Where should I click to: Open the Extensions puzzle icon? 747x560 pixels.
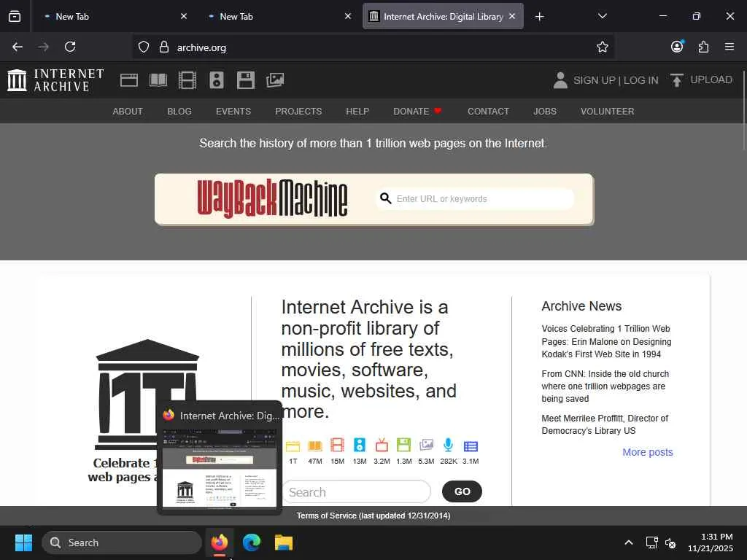[x=703, y=47]
